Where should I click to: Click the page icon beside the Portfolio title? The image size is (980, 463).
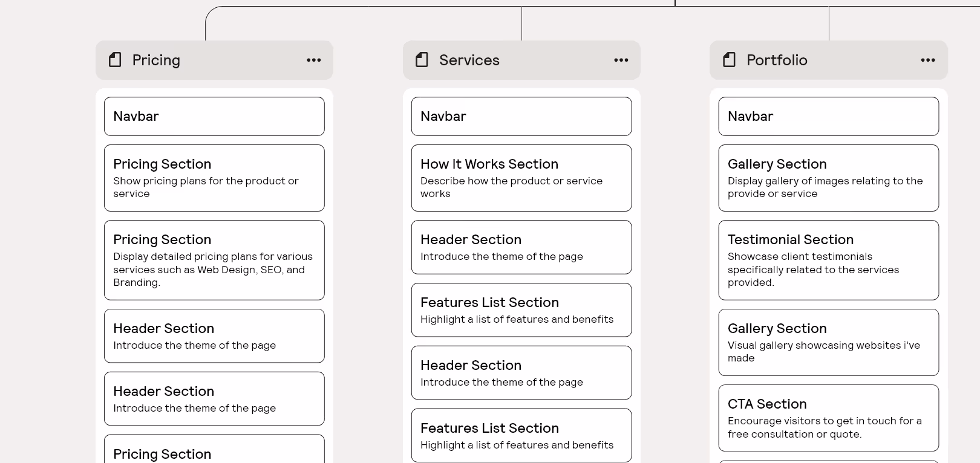pos(730,60)
